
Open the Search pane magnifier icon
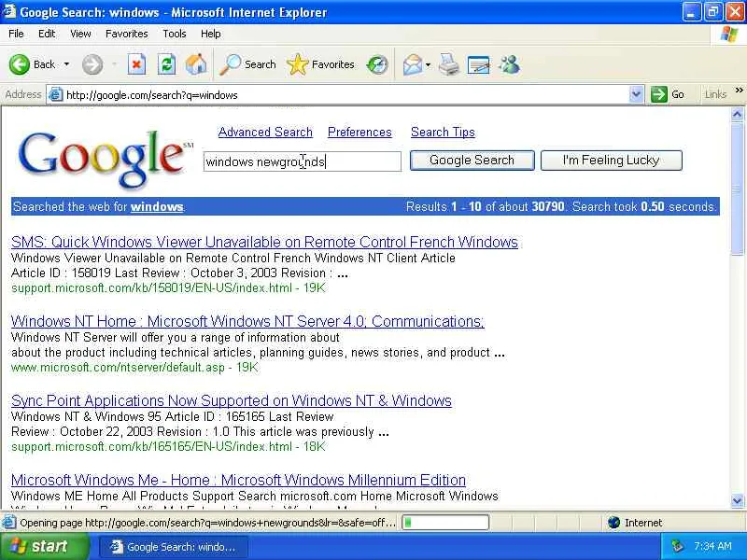(x=230, y=64)
